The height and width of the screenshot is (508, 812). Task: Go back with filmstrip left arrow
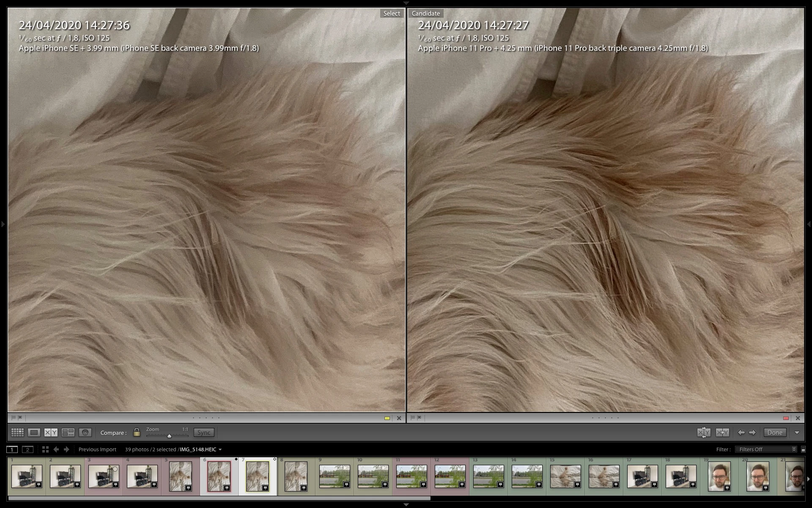click(x=56, y=449)
